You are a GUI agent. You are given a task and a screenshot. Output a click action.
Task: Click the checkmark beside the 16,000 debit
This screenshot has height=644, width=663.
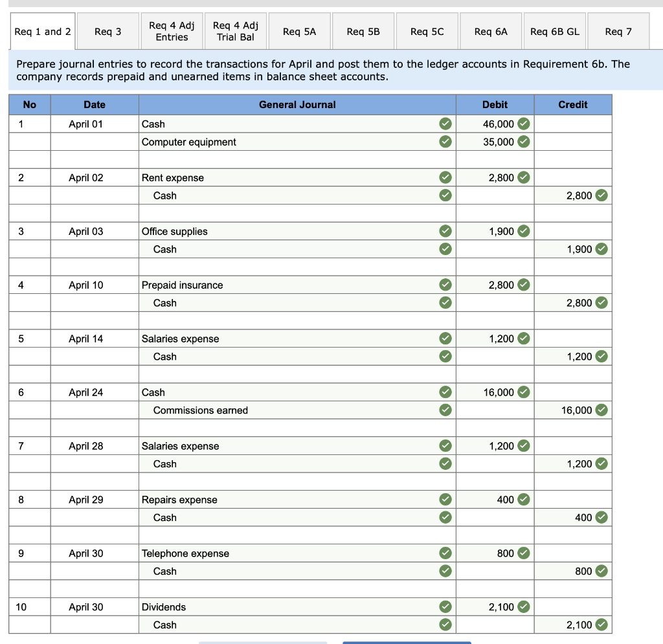click(523, 392)
